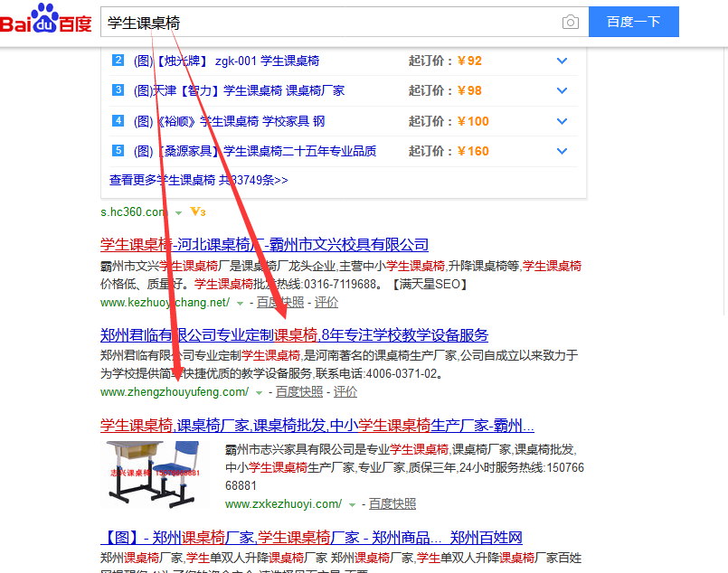Expand the chevron on the ¥160 suggestion row
The height and width of the screenshot is (573, 728).
click(562, 150)
